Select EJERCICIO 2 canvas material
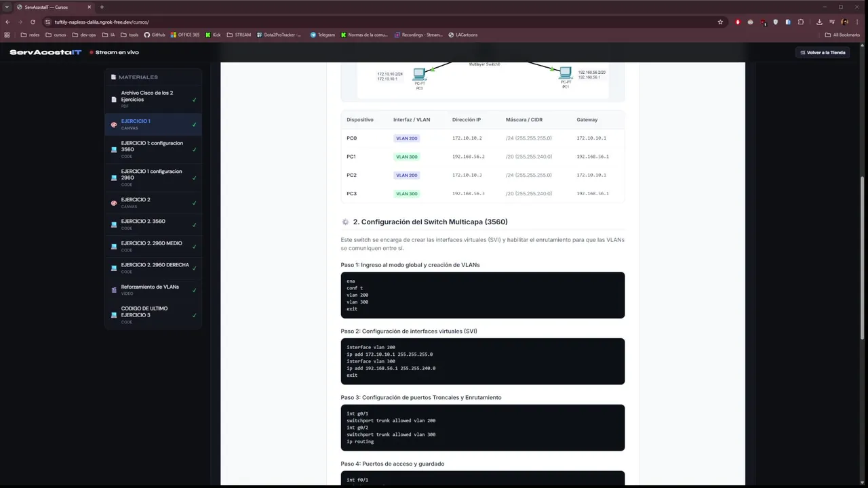This screenshot has height=488, width=868. [153, 203]
